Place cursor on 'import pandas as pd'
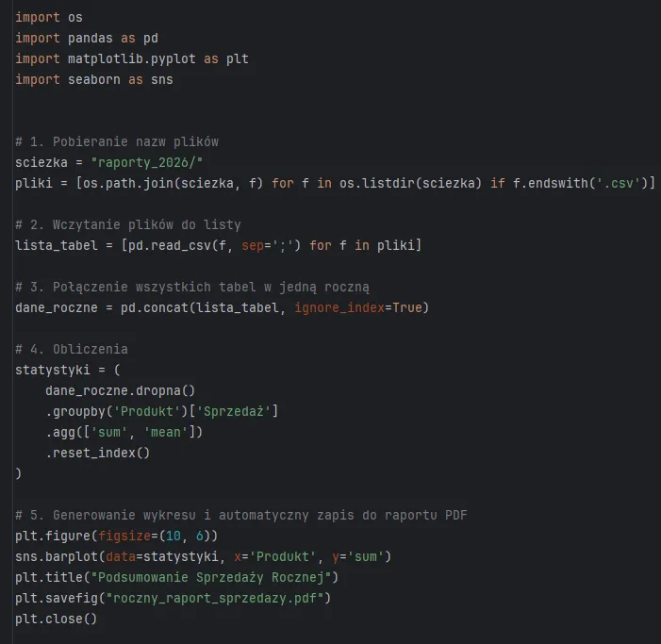This screenshot has height=644, width=661. 83,38
